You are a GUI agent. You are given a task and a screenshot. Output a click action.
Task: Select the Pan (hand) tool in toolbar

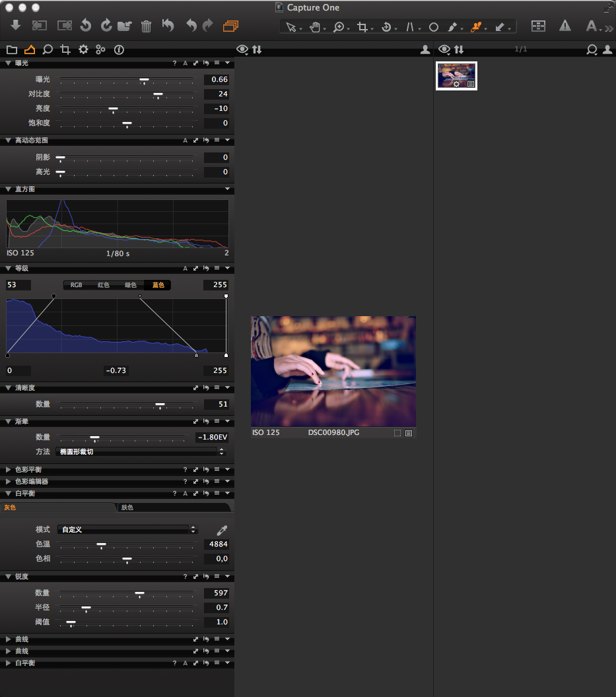315,26
